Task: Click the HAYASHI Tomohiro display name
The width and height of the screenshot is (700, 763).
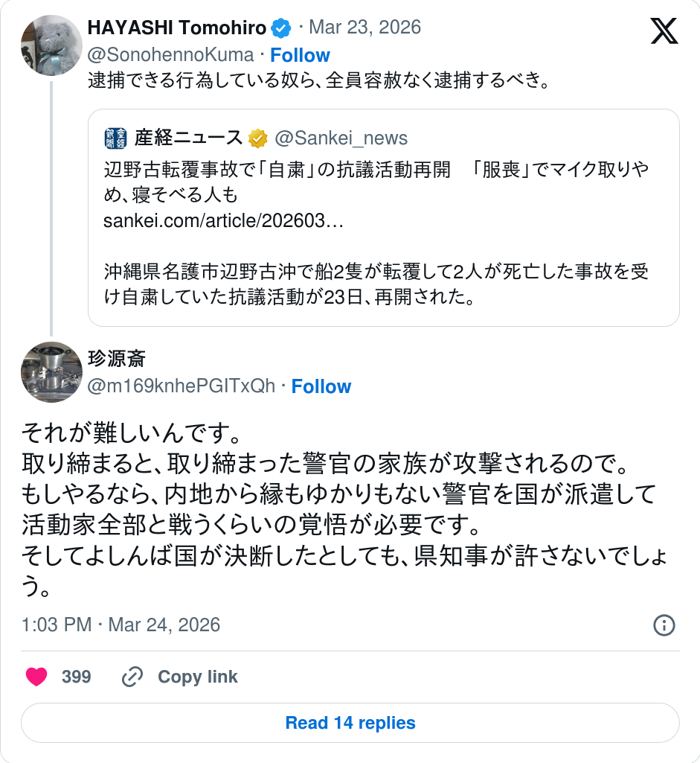Action: pos(177,28)
